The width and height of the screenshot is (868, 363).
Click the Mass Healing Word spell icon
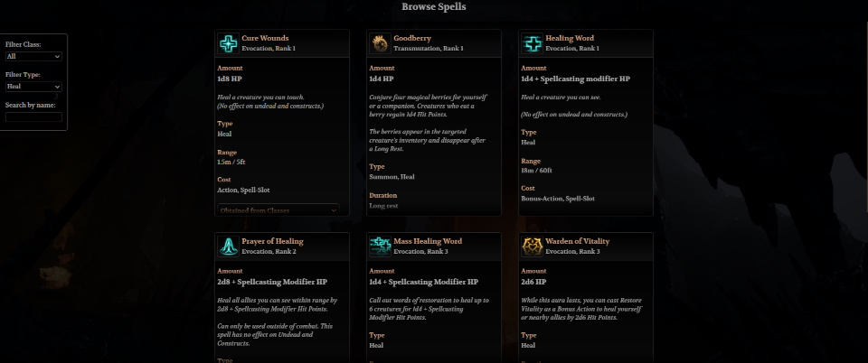tap(380, 247)
